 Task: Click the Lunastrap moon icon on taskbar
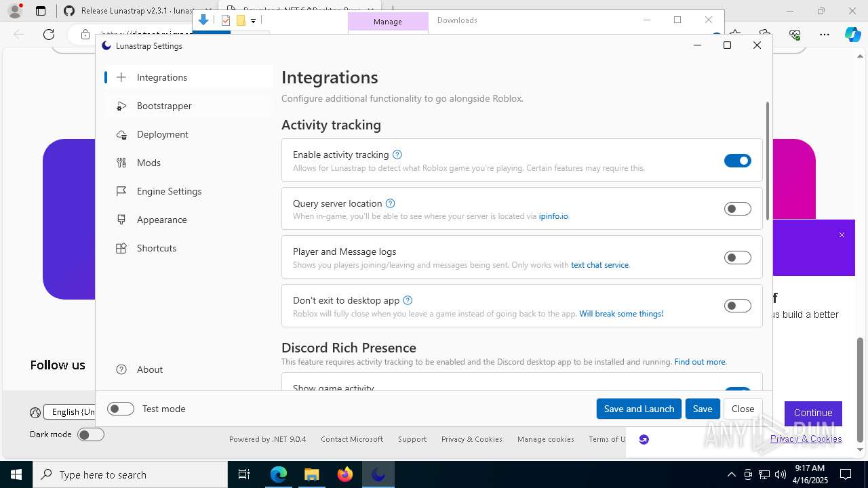point(378,474)
